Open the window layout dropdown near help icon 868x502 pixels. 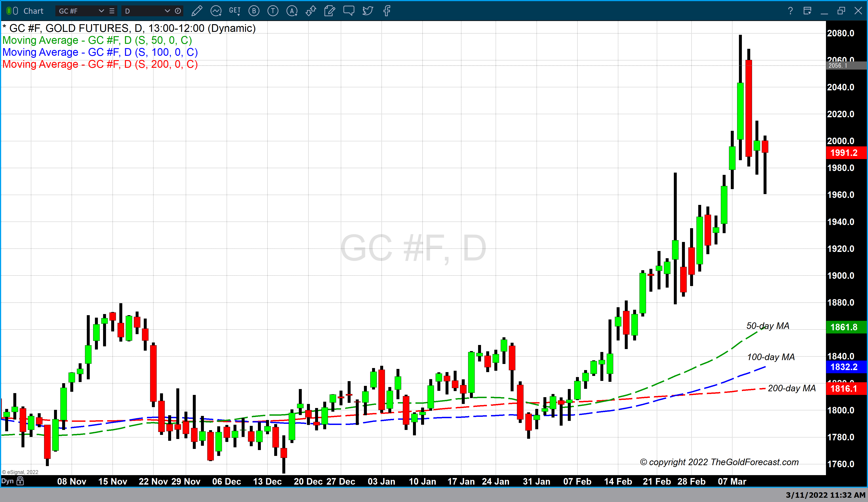coord(807,11)
